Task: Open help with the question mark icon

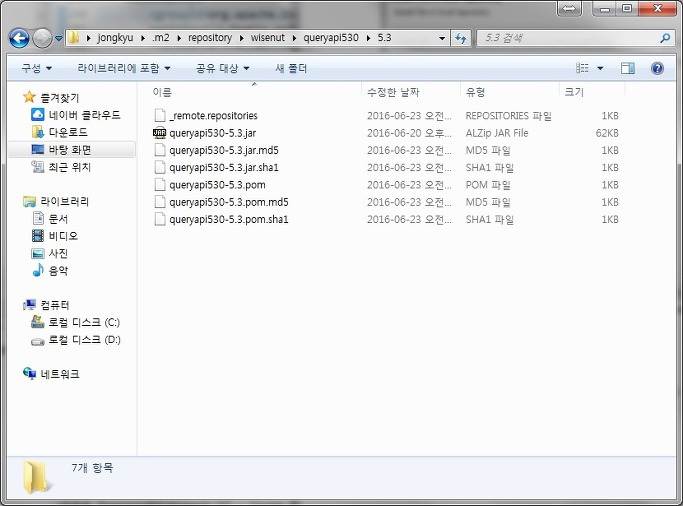Action: [657, 68]
